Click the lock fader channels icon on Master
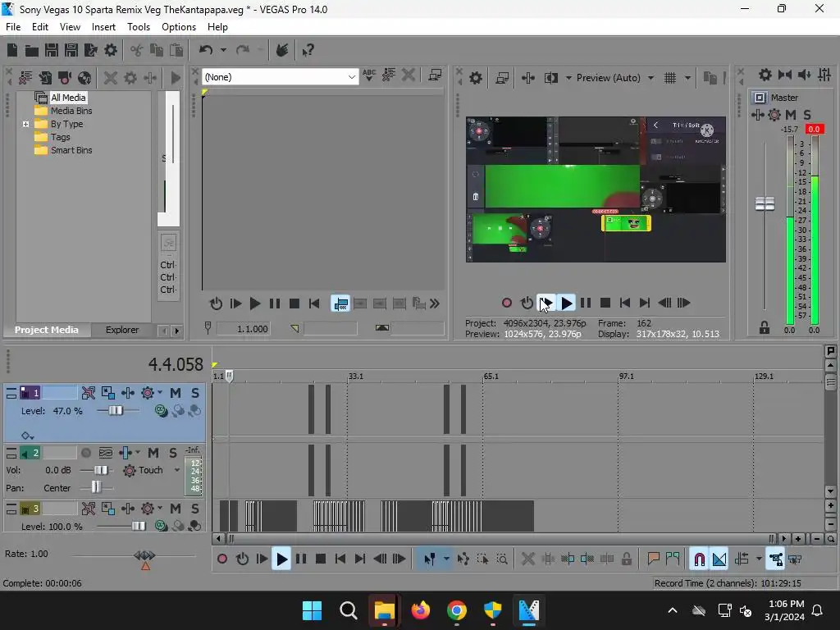Screen dimensions: 840x630 coord(765,327)
